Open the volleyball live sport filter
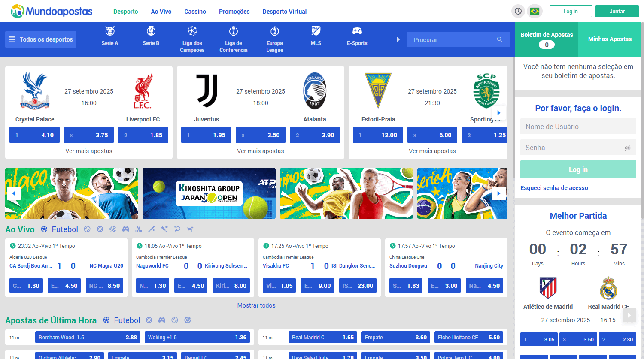 click(x=112, y=229)
